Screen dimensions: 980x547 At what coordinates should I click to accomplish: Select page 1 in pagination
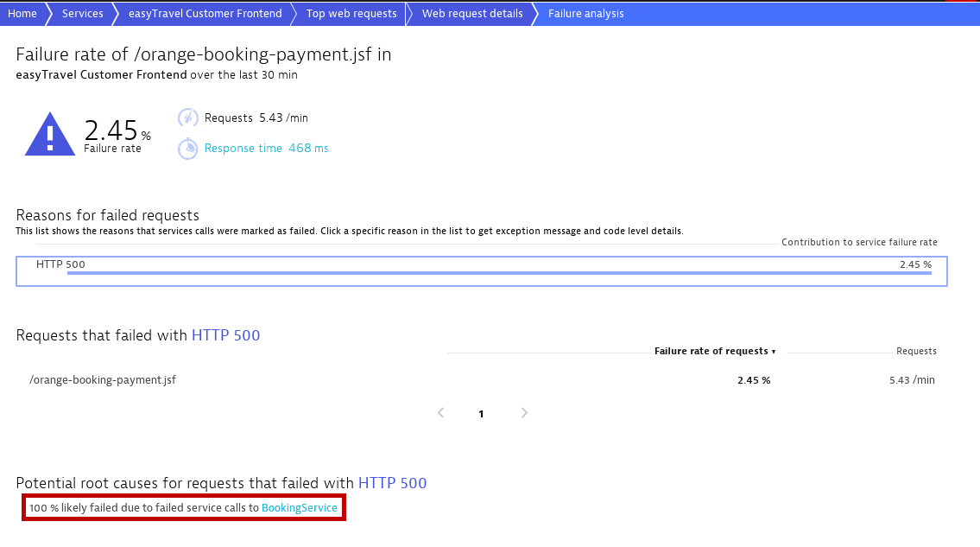click(481, 414)
